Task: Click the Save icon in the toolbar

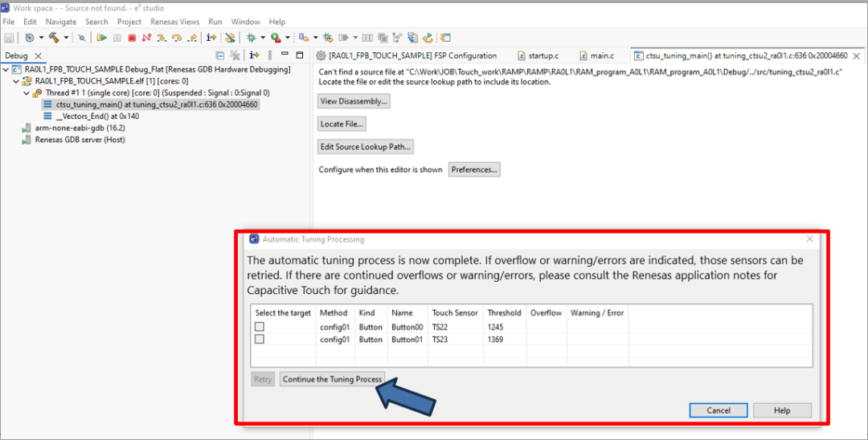Action: [9, 38]
